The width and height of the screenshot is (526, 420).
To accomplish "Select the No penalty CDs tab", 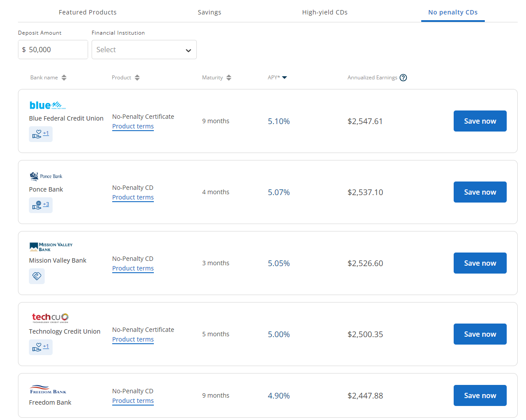I will coord(453,12).
